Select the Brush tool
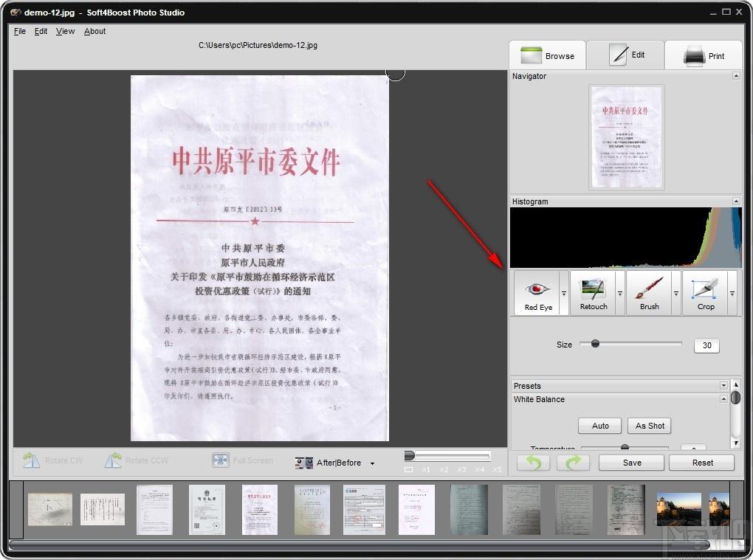The image size is (753, 560). (649, 293)
